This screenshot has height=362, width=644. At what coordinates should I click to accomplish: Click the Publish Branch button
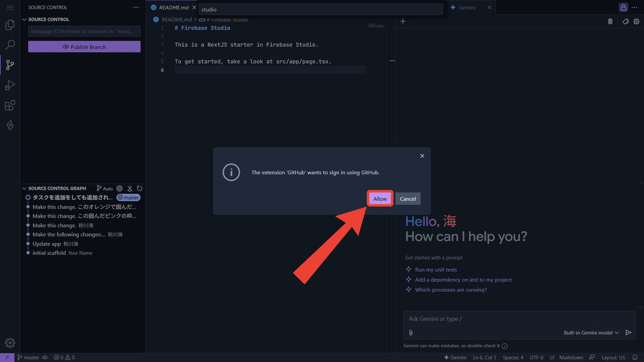point(84,47)
